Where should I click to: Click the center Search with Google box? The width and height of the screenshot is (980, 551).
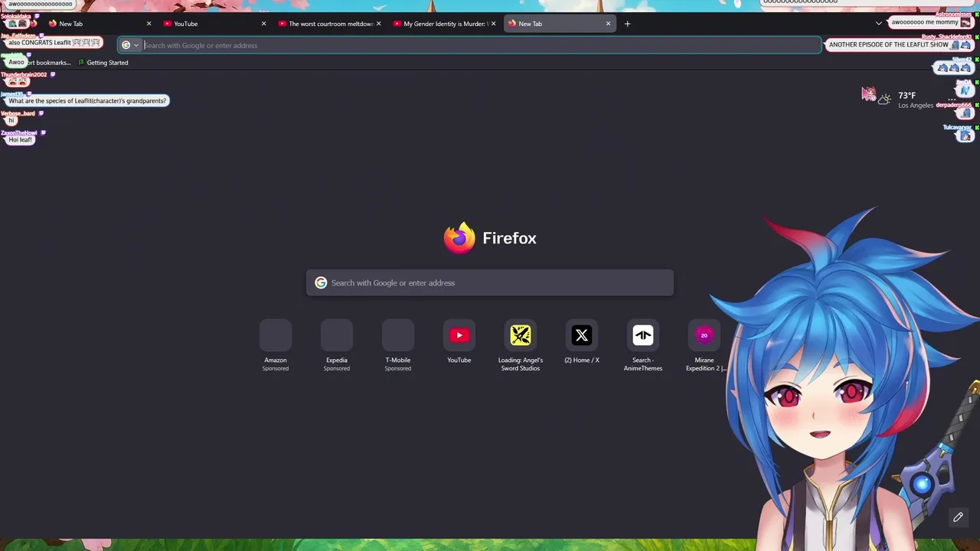[x=490, y=283]
